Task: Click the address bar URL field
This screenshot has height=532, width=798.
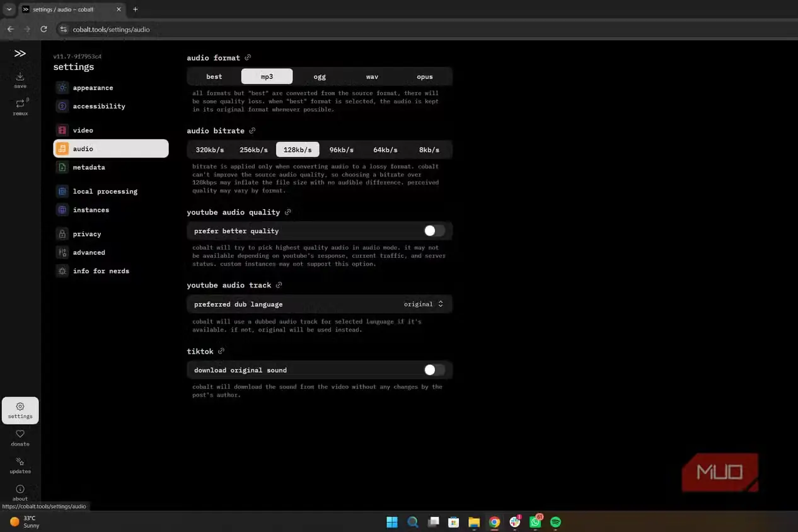Action: pos(111,30)
